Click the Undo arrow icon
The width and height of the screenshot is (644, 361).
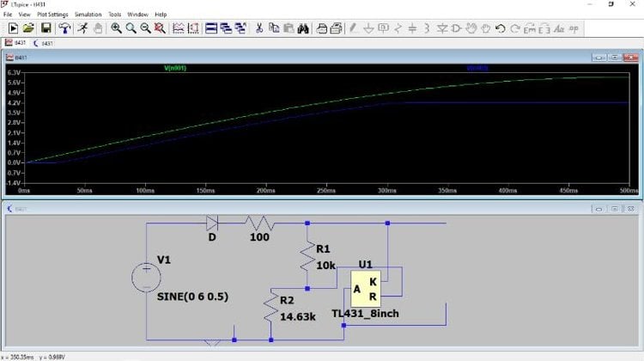click(501, 28)
